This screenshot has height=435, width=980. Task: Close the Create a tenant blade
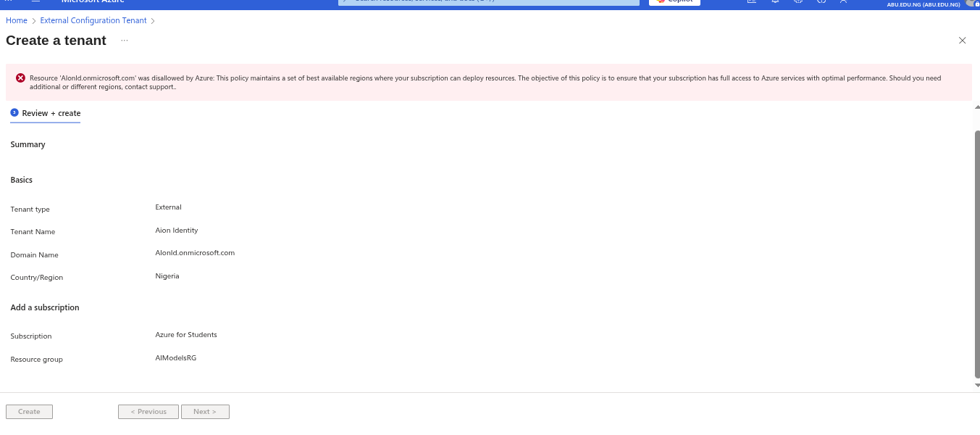tap(962, 41)
